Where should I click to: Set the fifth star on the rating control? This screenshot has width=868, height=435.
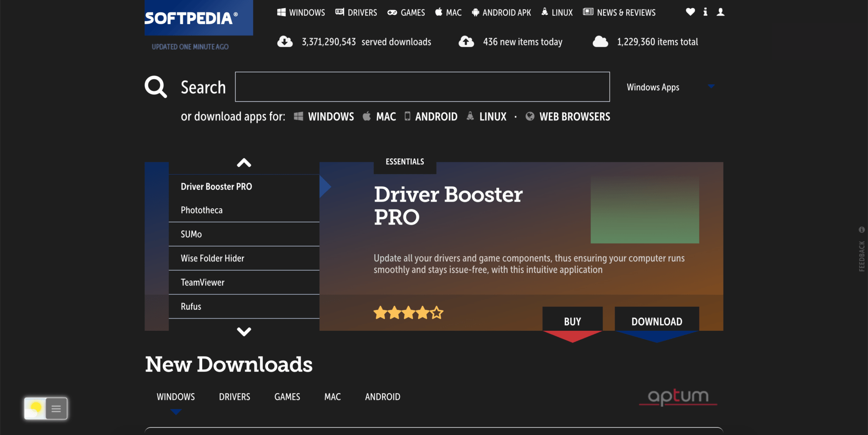coord(437,313)
